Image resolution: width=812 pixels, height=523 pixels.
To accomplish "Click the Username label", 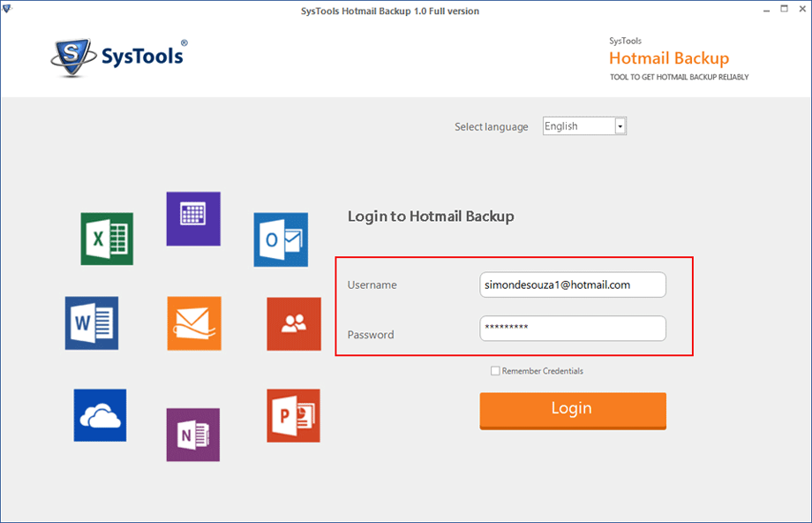I will [x=372, y=285].
